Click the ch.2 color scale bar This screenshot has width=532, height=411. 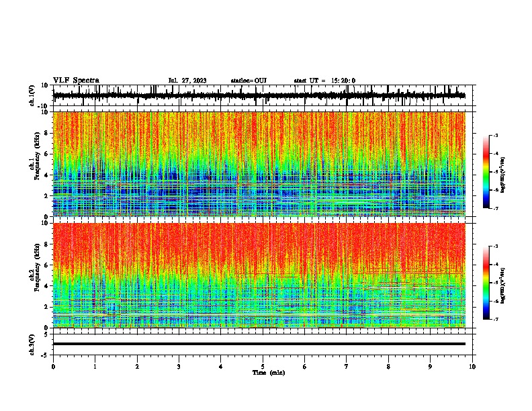coord(486,283)
